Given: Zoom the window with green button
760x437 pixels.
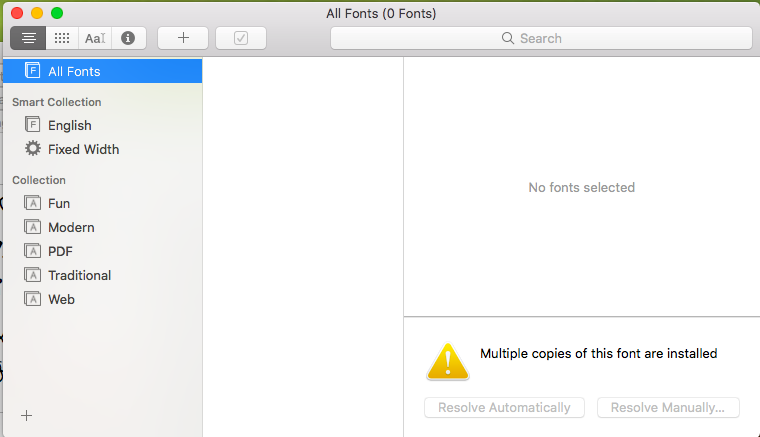Looking at the screenshot, I should [x=57, y=13].
